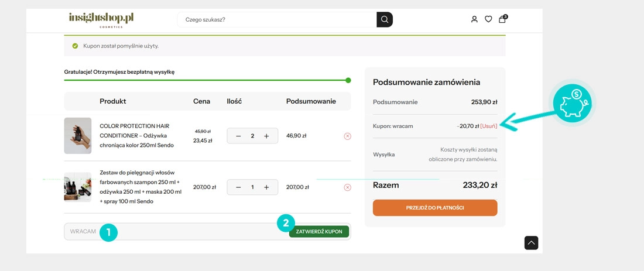Remove the hair care set from cart
This screenshot has width=644, height=271.
pyautogui.click(x=347, y=187)
